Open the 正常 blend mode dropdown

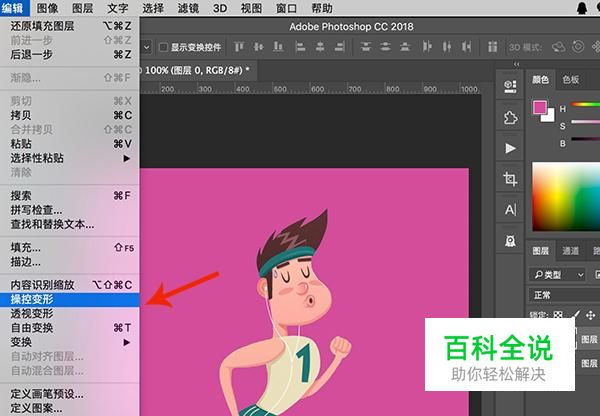pos(565,295)
